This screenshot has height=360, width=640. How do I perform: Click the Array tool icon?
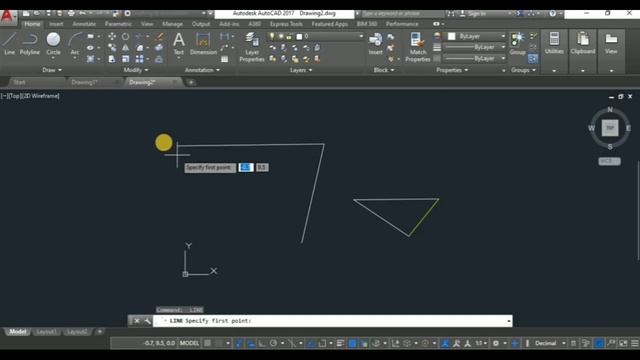click(139, 59)
